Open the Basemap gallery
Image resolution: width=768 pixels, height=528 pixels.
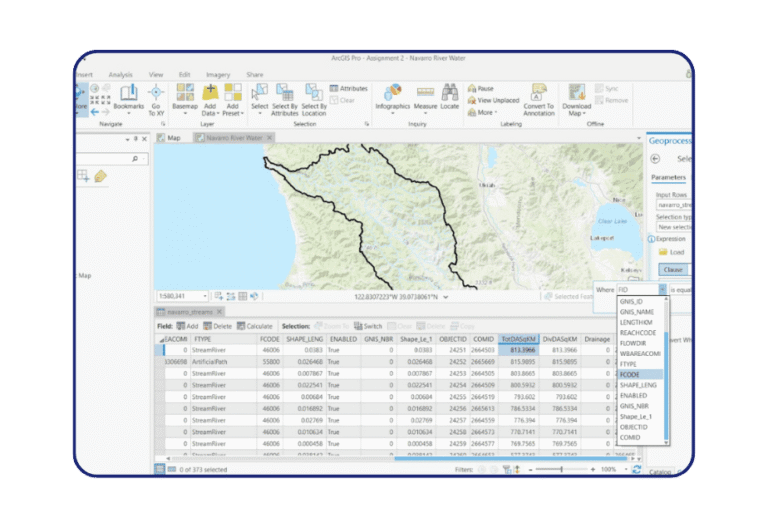[185, 96]
